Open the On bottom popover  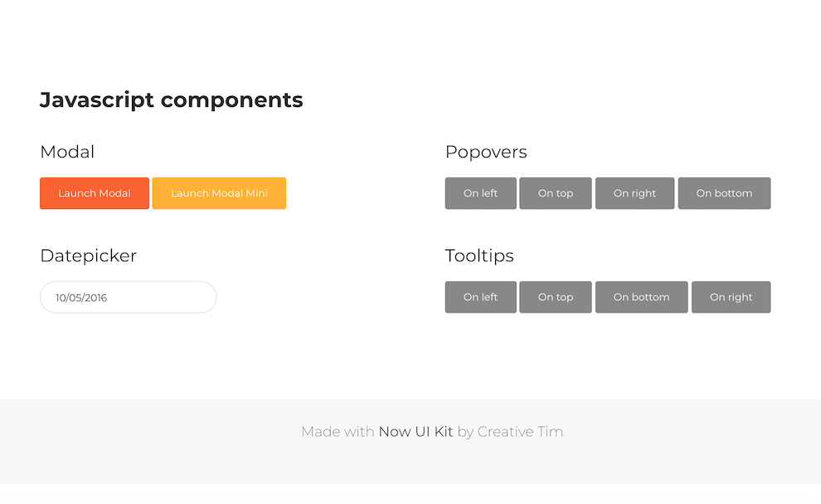(724, 193)
